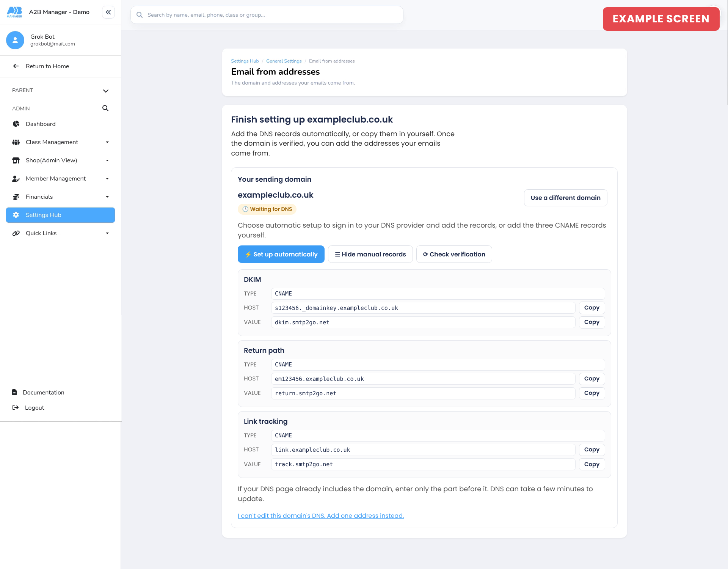Click the Quick Links chain icon
The height and width of the screenshot is (569, 728).
point(16,233)
